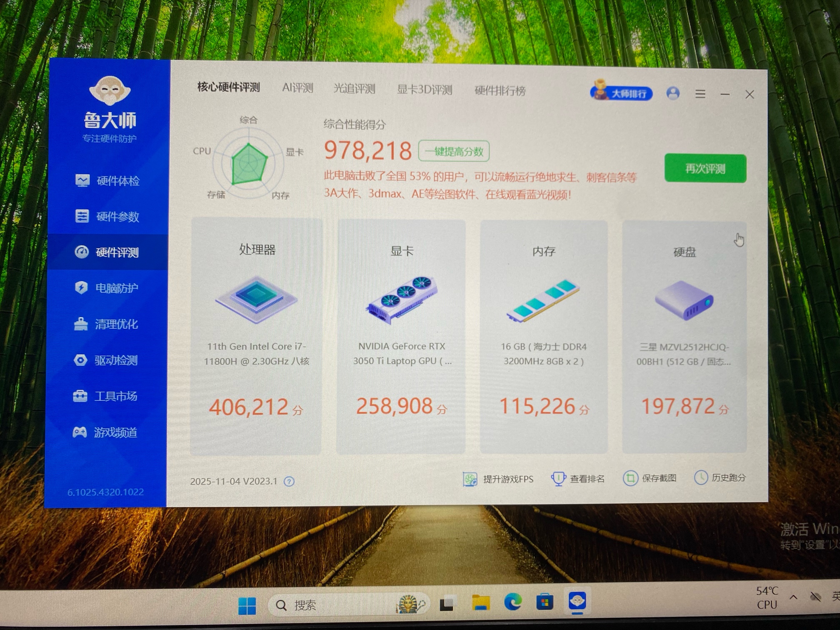Click the 一键提高分数 button
This screenshot has width=840, height=630.
[x=454, y=151]
